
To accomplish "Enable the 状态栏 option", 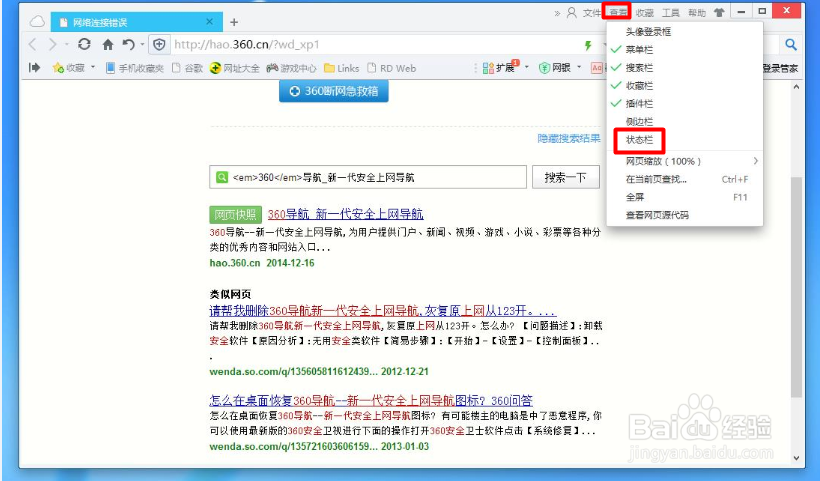I will (685, 140).
